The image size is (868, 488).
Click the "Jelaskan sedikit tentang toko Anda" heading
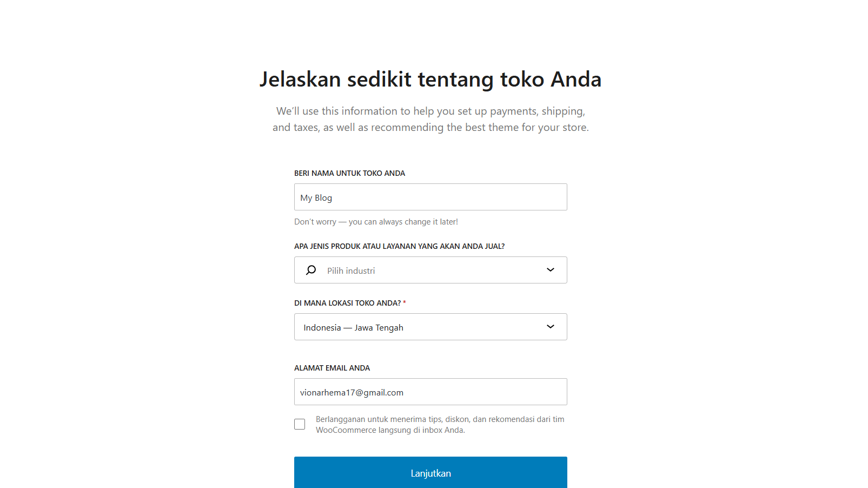pos(430,80)
